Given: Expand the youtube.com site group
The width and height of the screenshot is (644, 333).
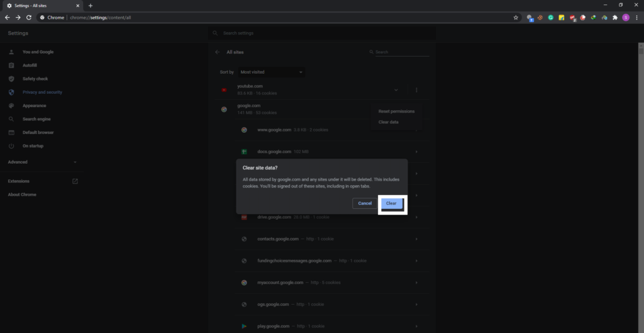Looking at the screenshot, I should coord(396,89).
